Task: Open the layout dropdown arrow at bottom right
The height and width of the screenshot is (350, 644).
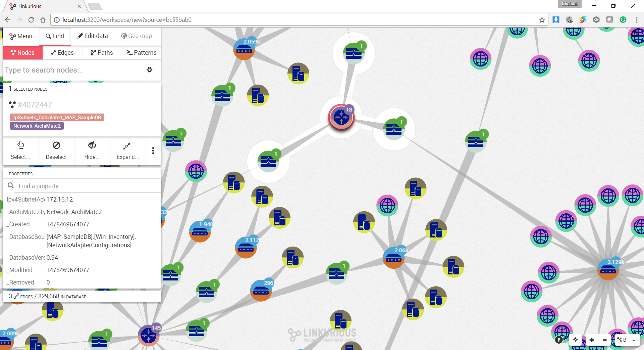Action: point(634,340)
